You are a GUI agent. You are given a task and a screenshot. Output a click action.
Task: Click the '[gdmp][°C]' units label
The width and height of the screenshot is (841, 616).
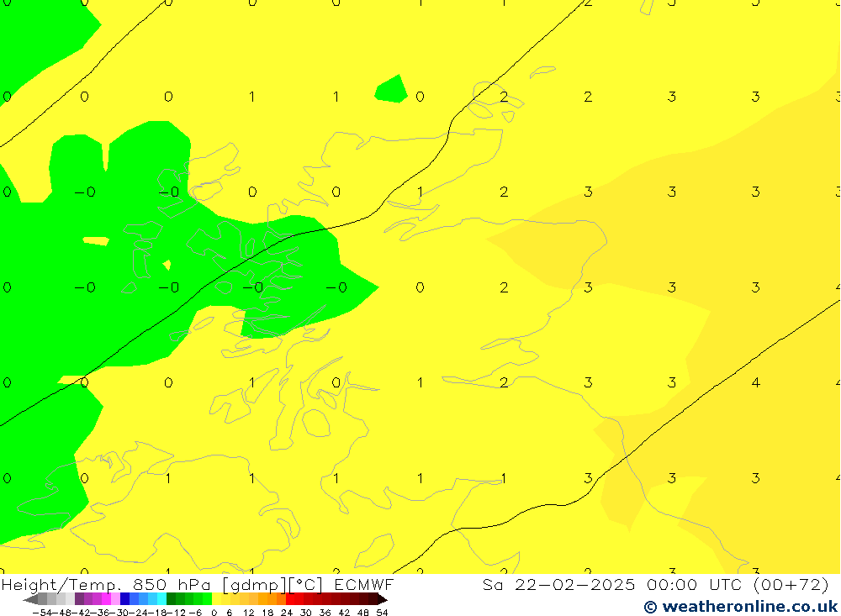(x=273, y=584)
